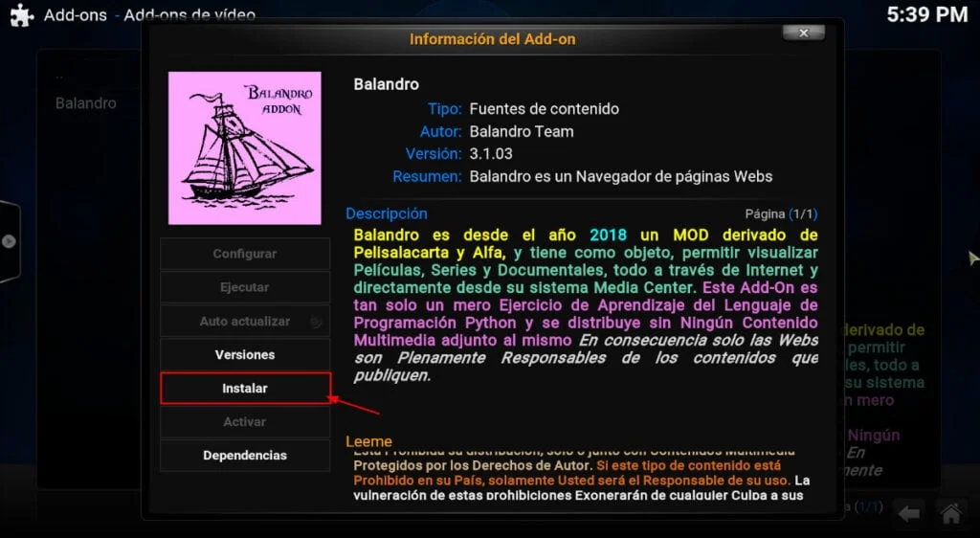Click the greyed Configurar button
Viewport: 980px width, 538px height.
click(245, 254)
